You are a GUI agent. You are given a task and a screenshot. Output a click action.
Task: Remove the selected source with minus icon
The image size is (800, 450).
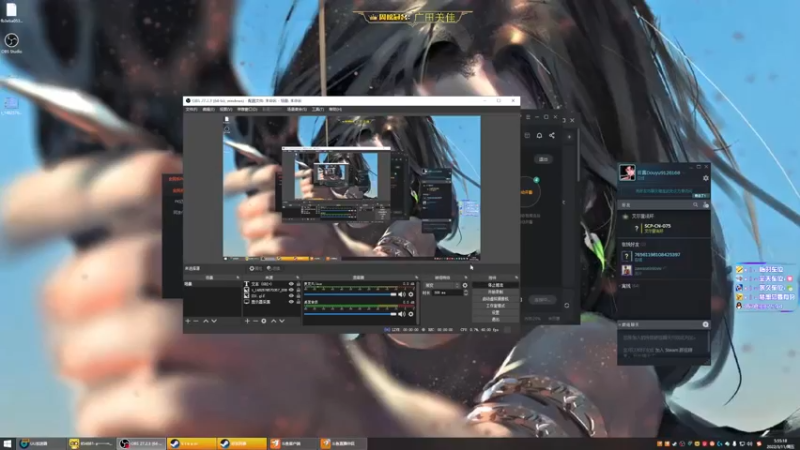[256, 321]
